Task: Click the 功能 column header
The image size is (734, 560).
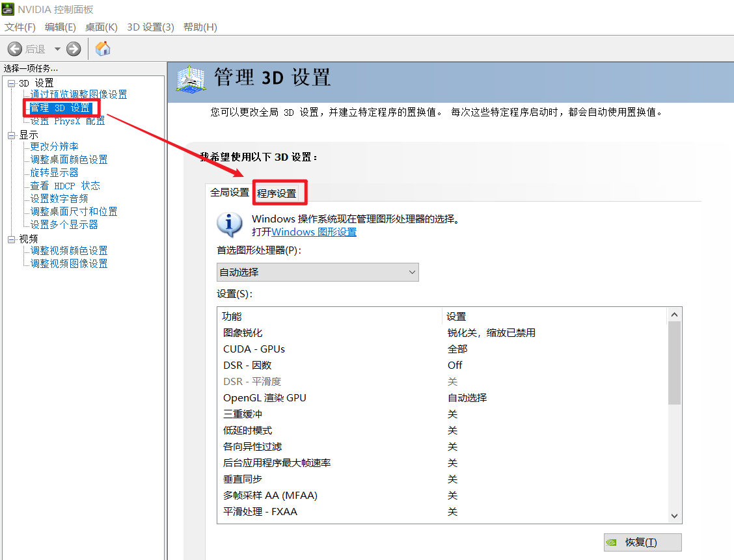Action: point(330,316)
